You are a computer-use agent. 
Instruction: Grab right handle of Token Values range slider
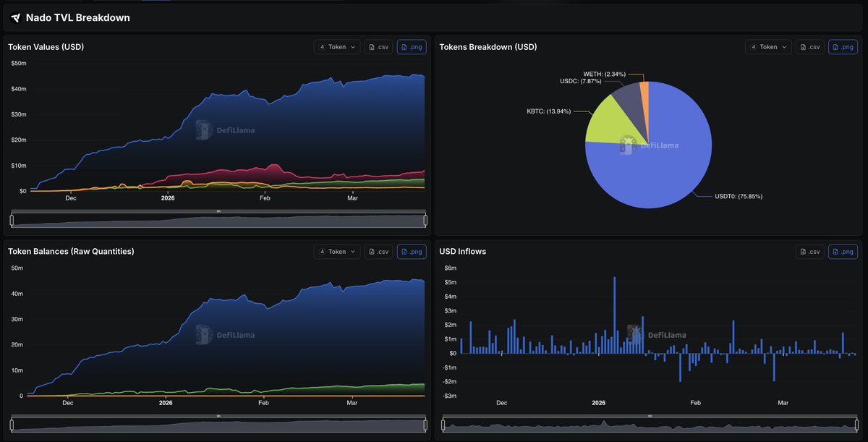[x=425, y=220]
